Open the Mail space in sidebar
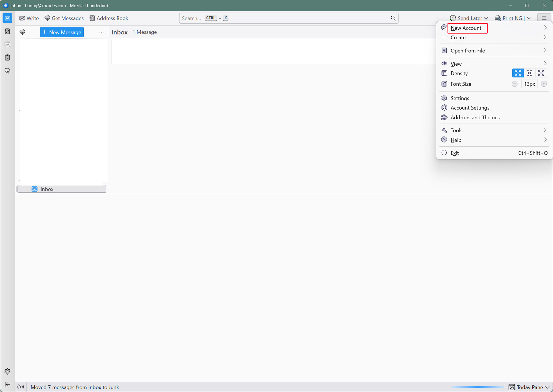 7,18
